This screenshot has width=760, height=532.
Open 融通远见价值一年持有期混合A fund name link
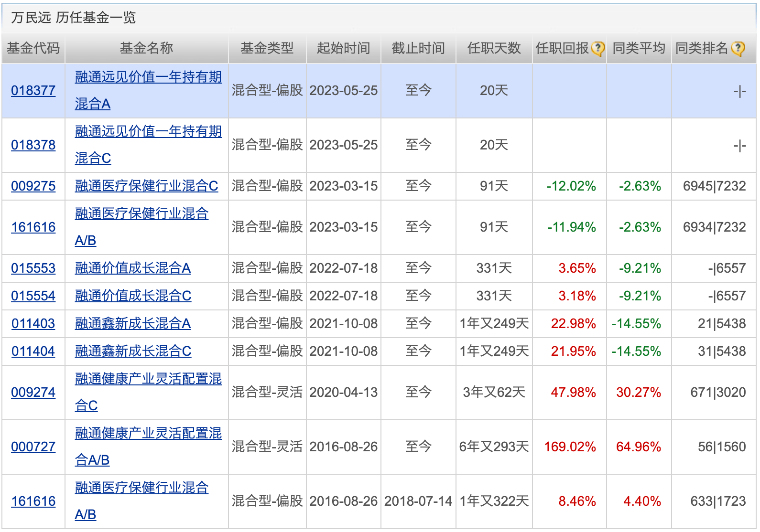[x=148, y=90]
